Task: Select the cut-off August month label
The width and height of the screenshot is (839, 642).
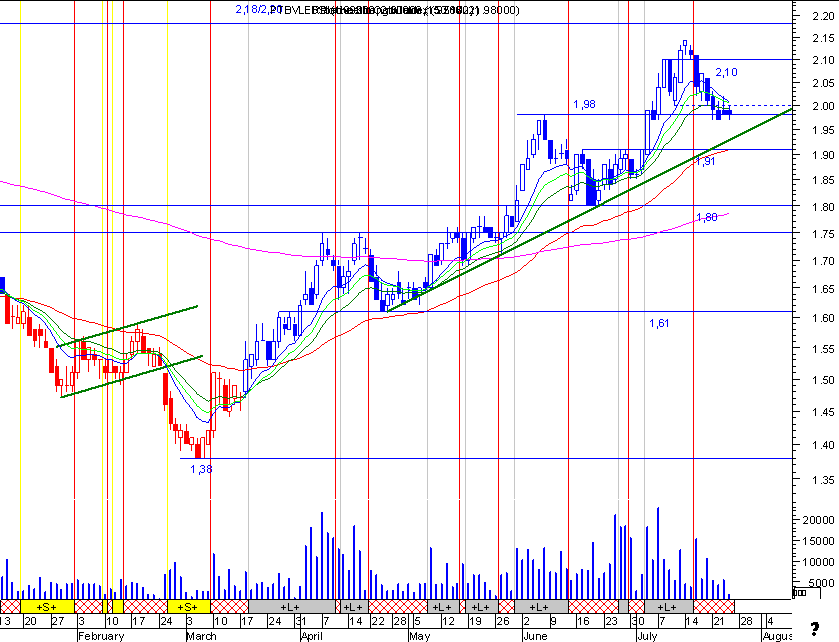Action: tap(777, 636)
